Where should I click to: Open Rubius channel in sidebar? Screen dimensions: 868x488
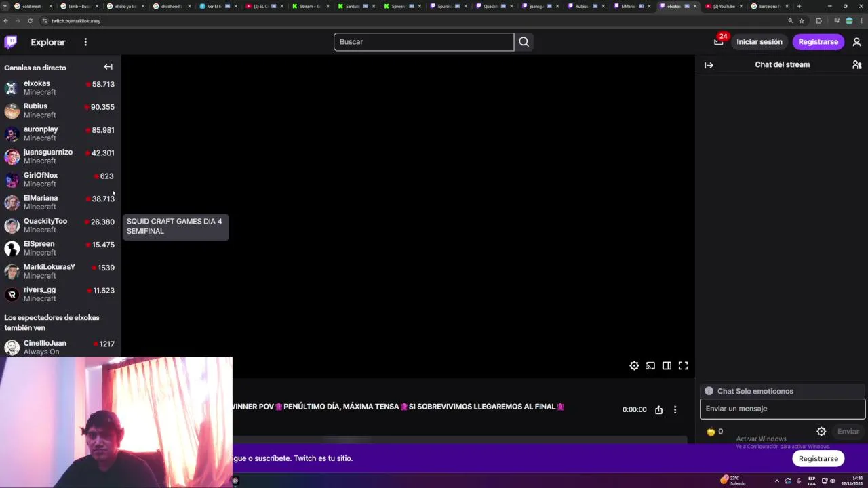click(x=60, y=110)
